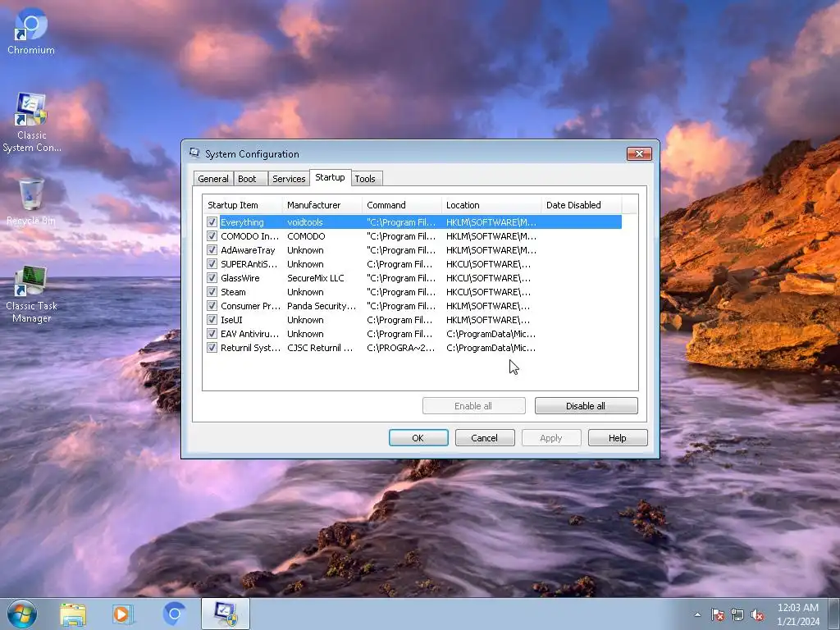Select the Panda Security manufacturer cell
The image size is (840, 630).
click(x=322, y=305)
